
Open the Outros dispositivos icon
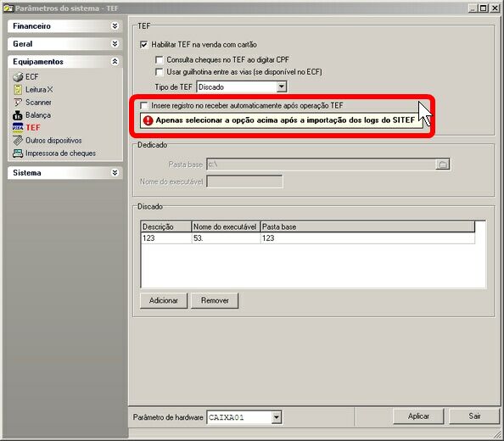click(18, 141)
